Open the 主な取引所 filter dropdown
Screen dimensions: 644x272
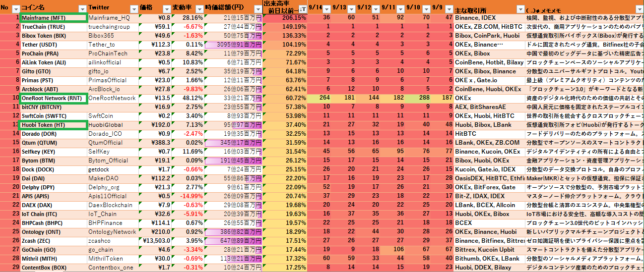[x=520, y=9]
